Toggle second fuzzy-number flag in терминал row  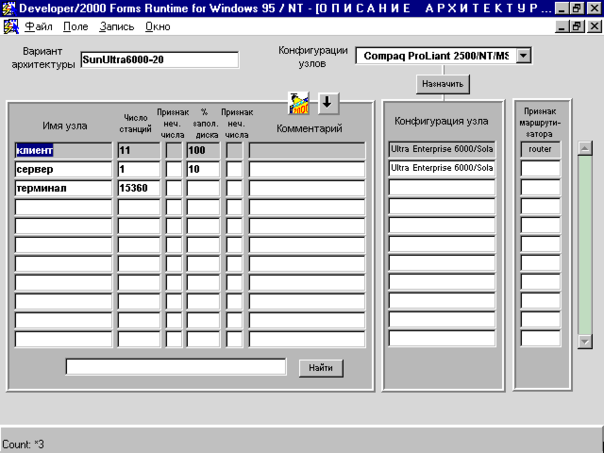(235, 188)
